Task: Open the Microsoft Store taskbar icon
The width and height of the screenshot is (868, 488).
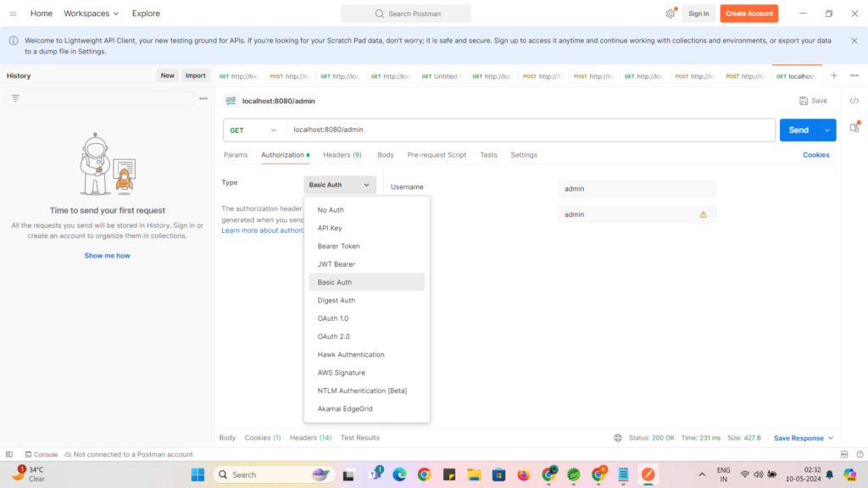Action: tap(498, 474)
